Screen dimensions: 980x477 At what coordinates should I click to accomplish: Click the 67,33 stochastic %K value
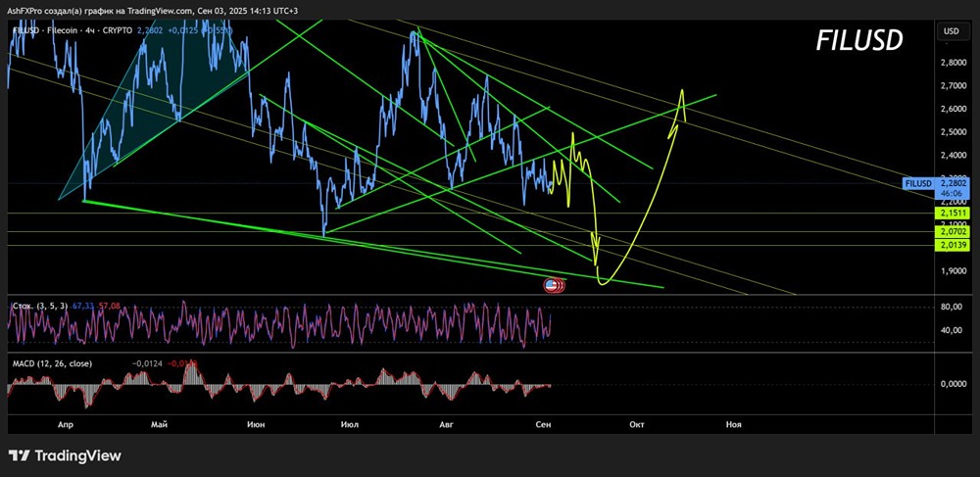[82, 306]
